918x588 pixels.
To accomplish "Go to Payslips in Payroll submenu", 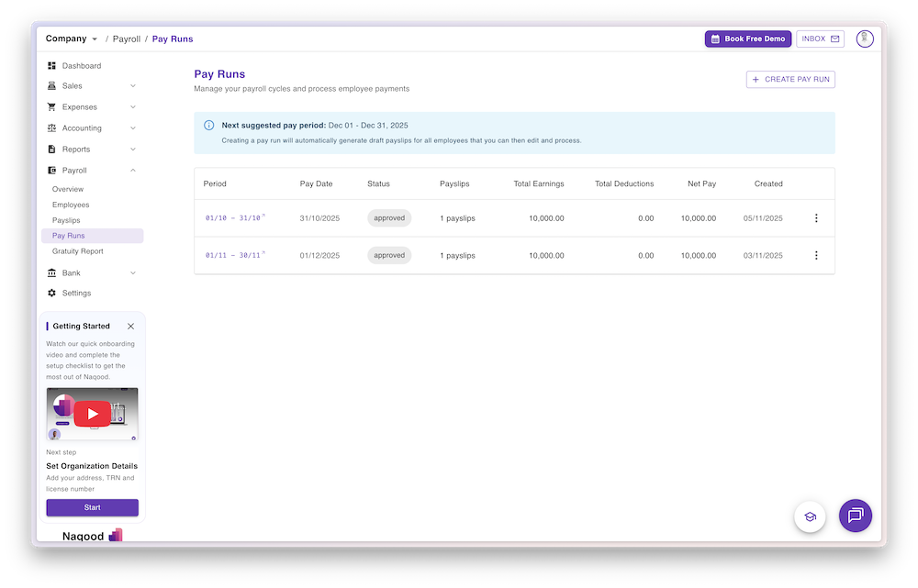I will pos(66,221).
